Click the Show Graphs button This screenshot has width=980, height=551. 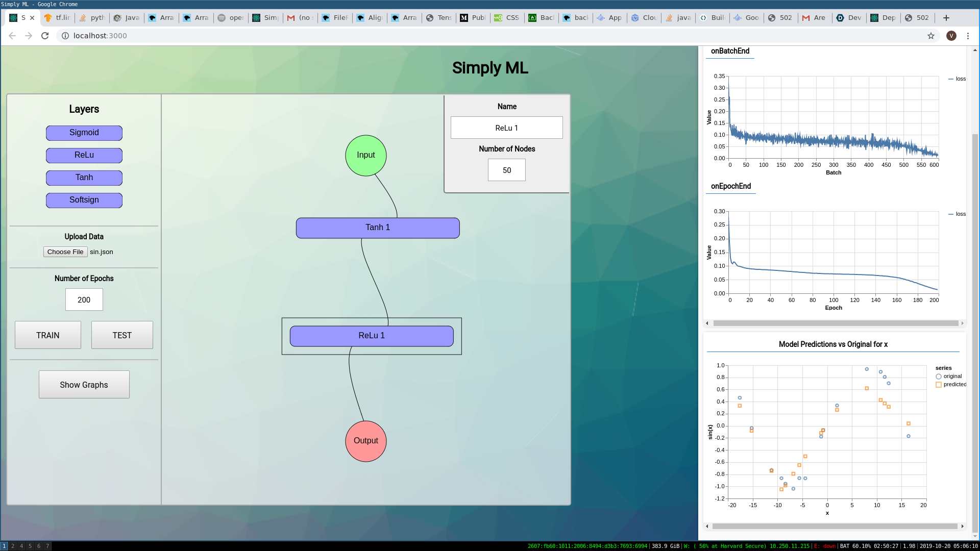[x=84, y=385]
